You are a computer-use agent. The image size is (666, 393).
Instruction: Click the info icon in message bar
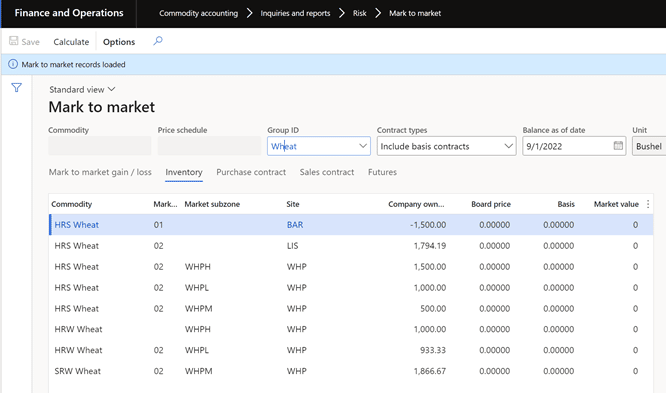pyautogui.click(x=13, y=64)
